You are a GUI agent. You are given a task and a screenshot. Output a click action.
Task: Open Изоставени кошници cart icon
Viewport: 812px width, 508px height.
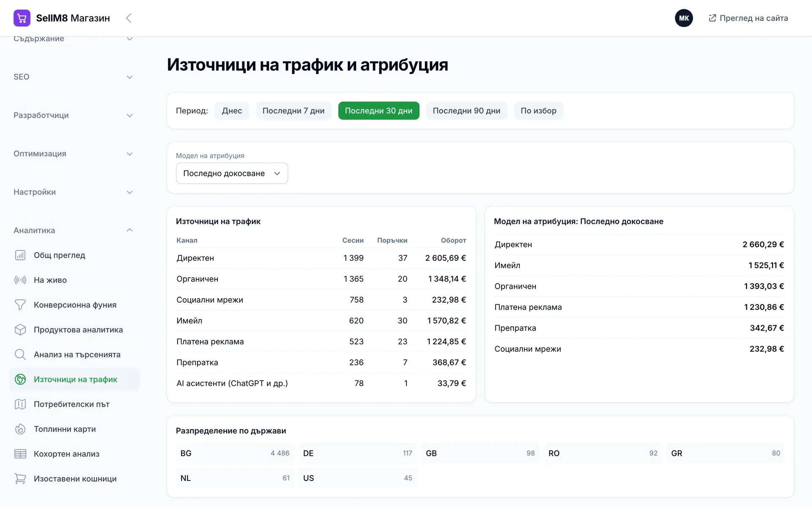pos(20,479)
